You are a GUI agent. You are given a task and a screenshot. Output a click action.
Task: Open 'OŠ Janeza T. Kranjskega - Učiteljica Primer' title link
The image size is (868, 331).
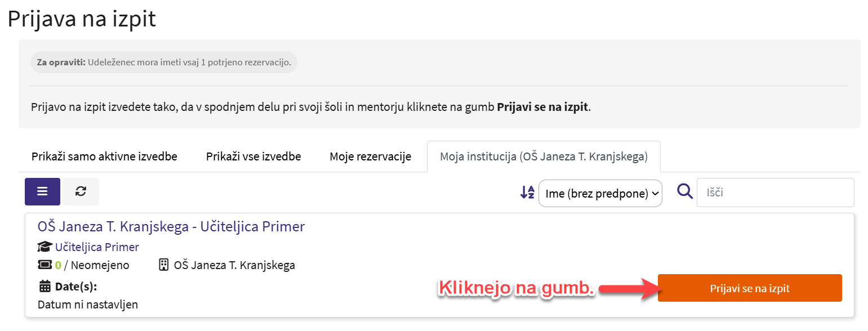pos(171,227)
